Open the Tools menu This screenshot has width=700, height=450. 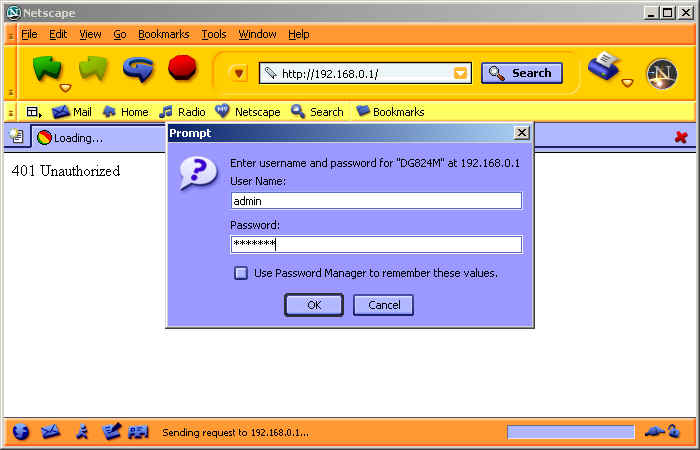tap(214, 34)
